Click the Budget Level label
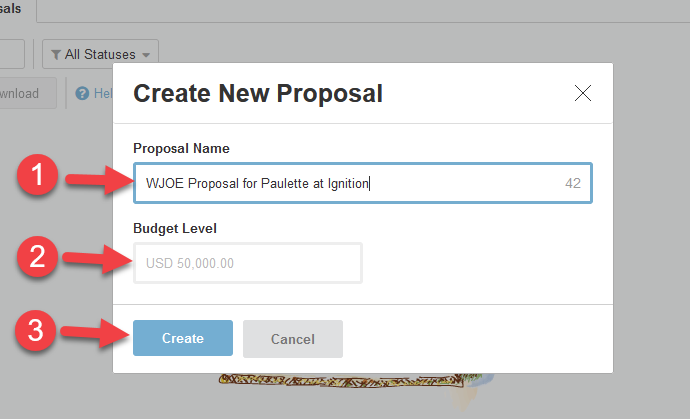The height and width of the screenshot is (419, 690). click(175, 228)
